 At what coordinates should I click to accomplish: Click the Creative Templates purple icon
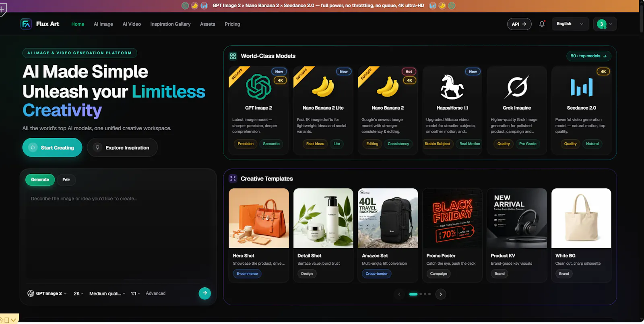233,179
